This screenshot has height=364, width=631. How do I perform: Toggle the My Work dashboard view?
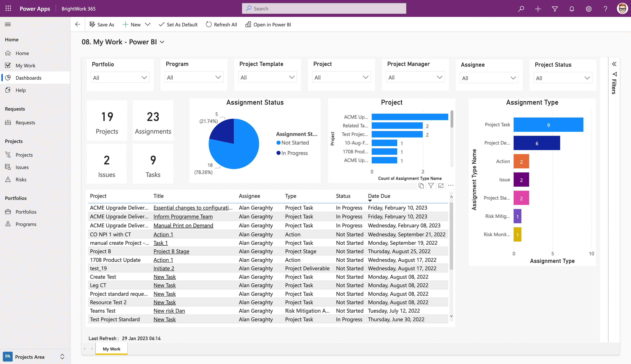163,42
